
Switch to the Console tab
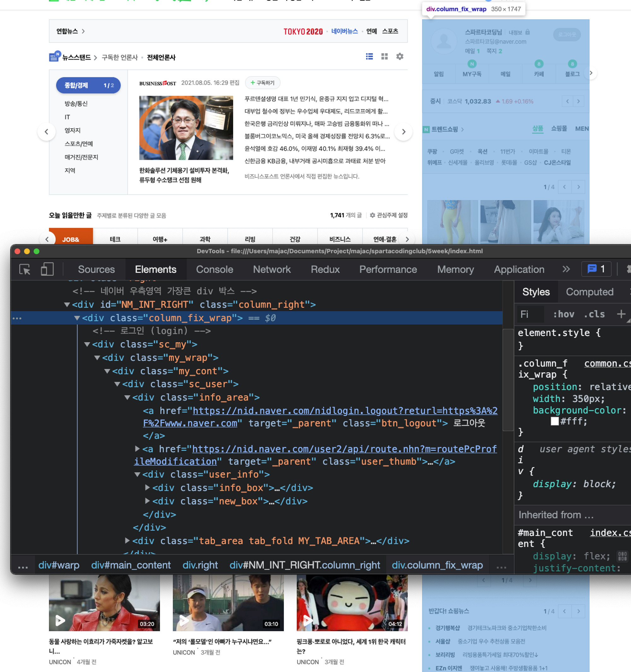click(x=215, y=269)
